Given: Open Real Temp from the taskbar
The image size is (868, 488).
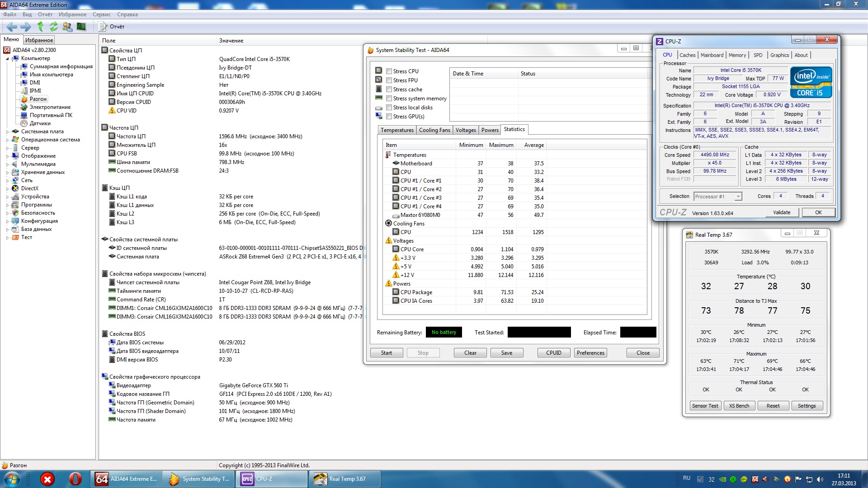Looking at the screenshot, I should (x=344, y=479).
